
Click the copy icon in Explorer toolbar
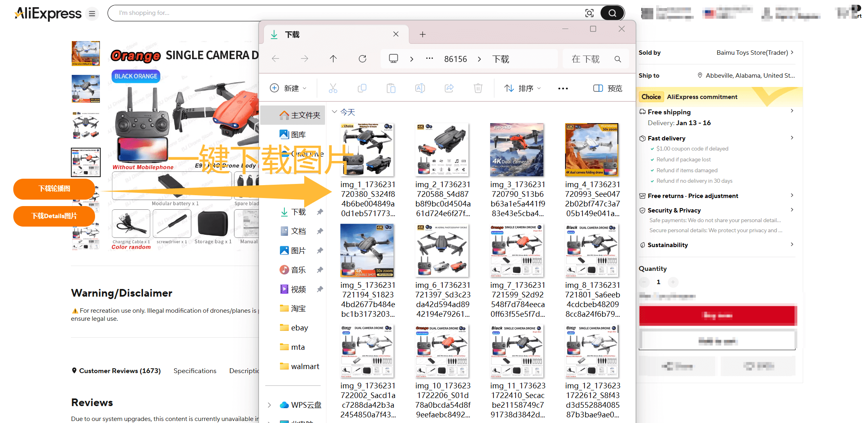point(362,88)
